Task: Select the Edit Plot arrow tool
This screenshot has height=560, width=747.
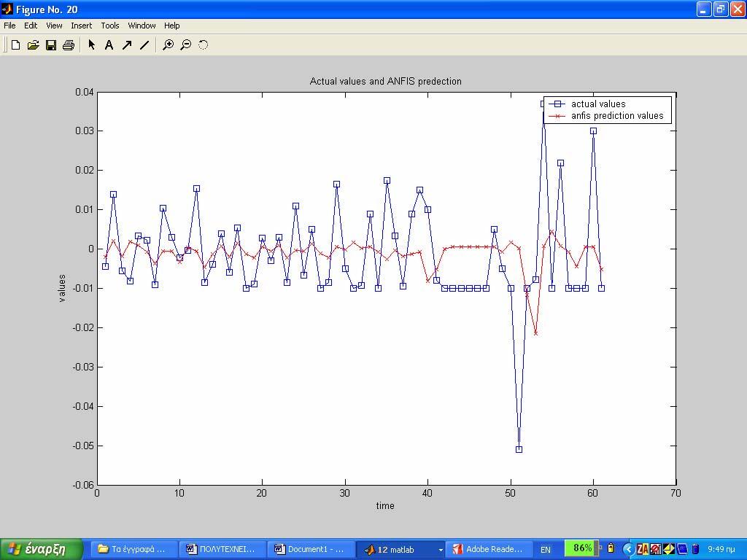Action: click(x=91, y=44)
